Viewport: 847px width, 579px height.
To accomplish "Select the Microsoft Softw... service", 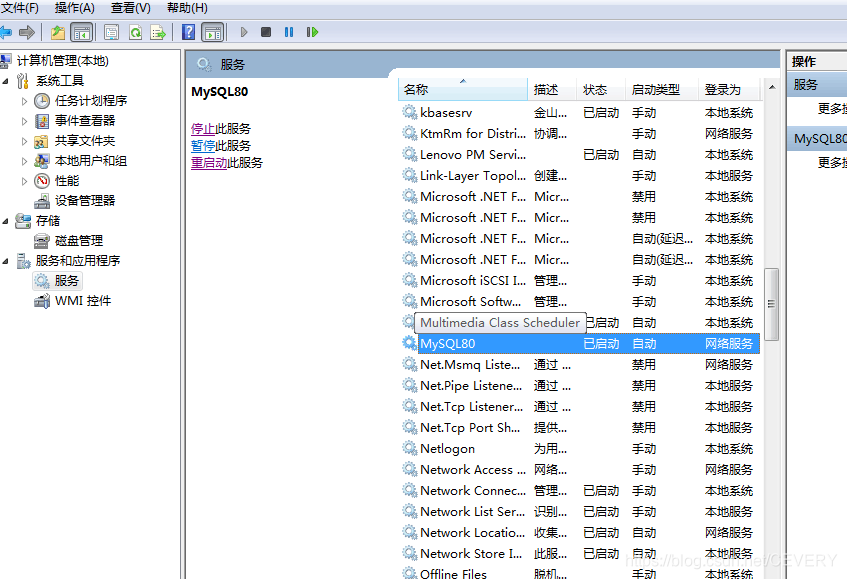I will point(581,301).
